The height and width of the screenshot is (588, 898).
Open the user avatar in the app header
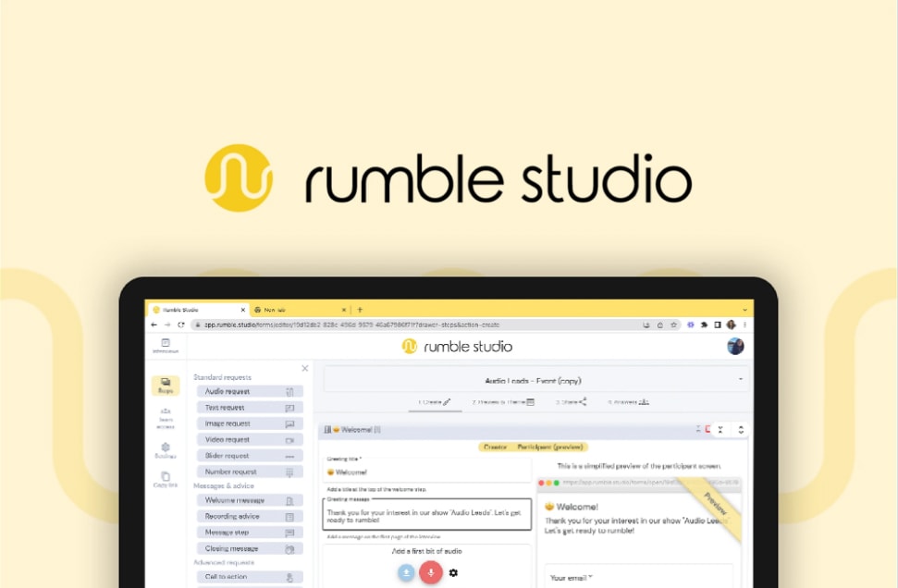(x=735, y=347)
